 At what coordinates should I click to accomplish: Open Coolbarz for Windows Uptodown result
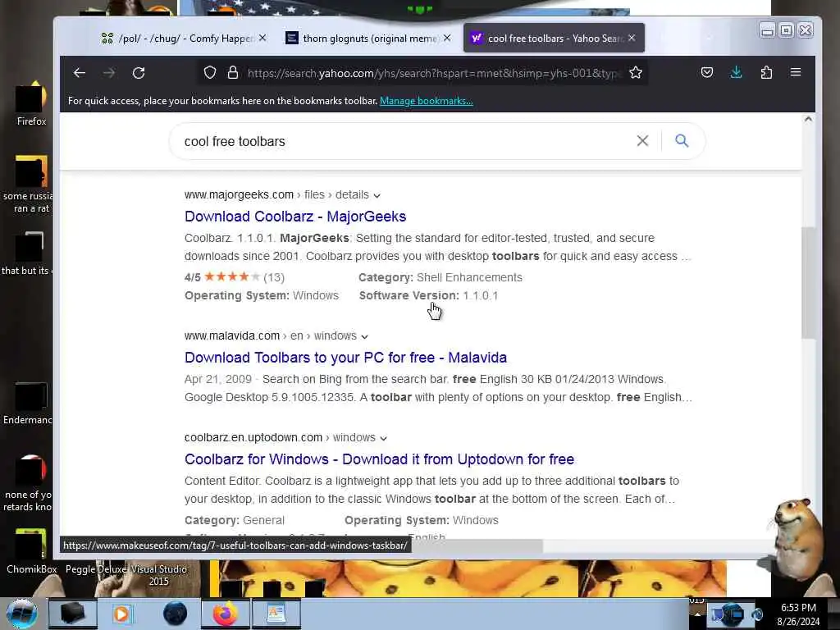(x=379, y=459)
